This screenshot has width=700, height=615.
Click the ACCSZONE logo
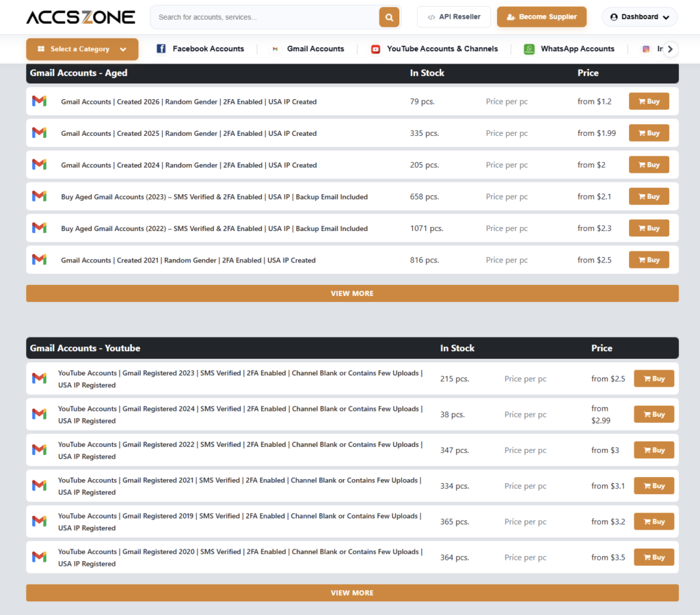point(81,17)
